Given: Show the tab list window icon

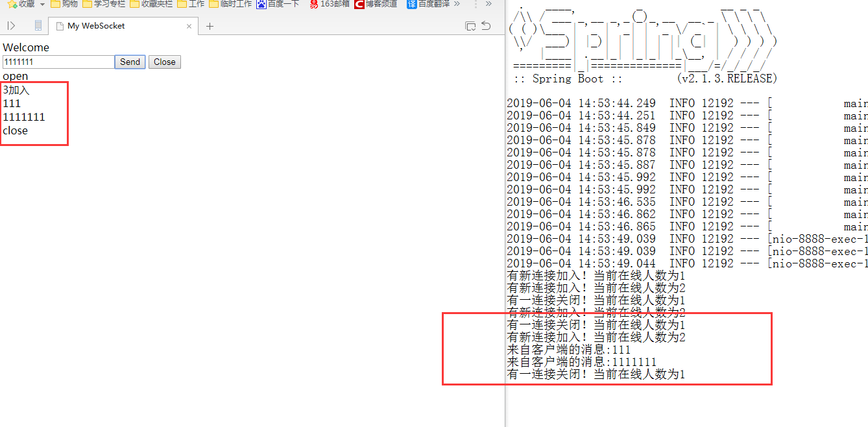Looking at the screenshot, I should (x=470, y=26).
